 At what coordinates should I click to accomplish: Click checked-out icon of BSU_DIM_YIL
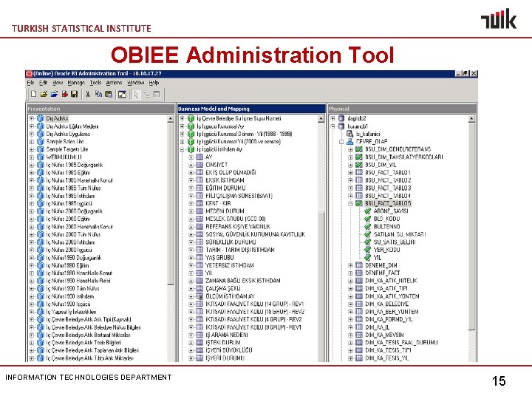click(x=358, y=165)
